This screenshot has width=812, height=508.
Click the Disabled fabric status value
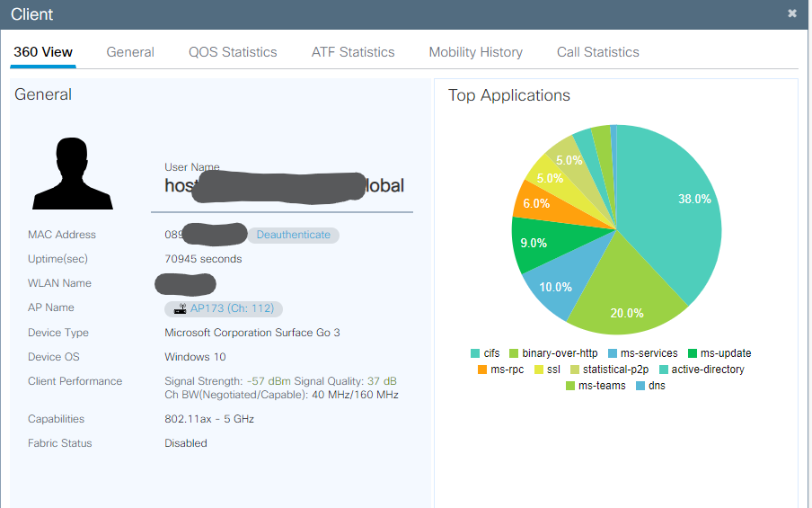click(x=186, y=443)
